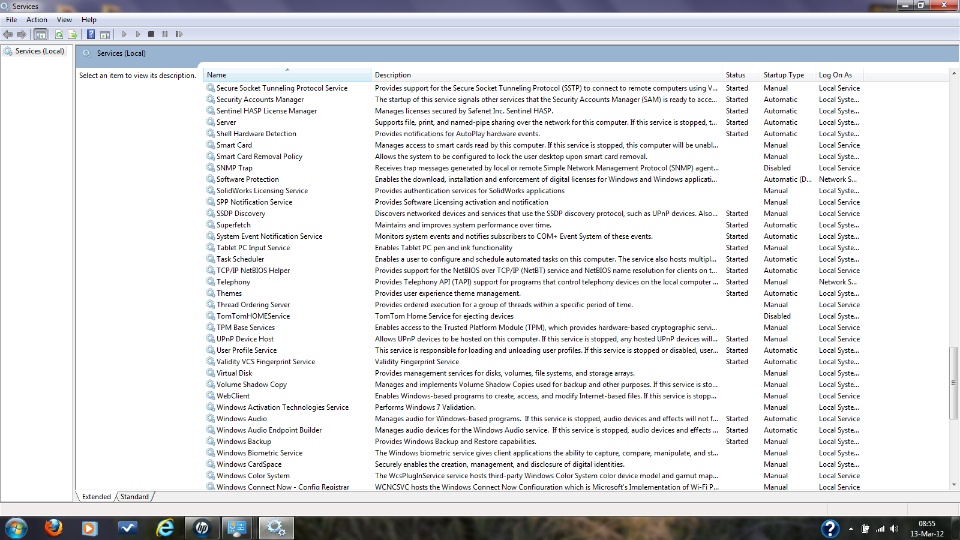
Task: Show hidden tray icons arrow
Action: click(x=850, y=529)
